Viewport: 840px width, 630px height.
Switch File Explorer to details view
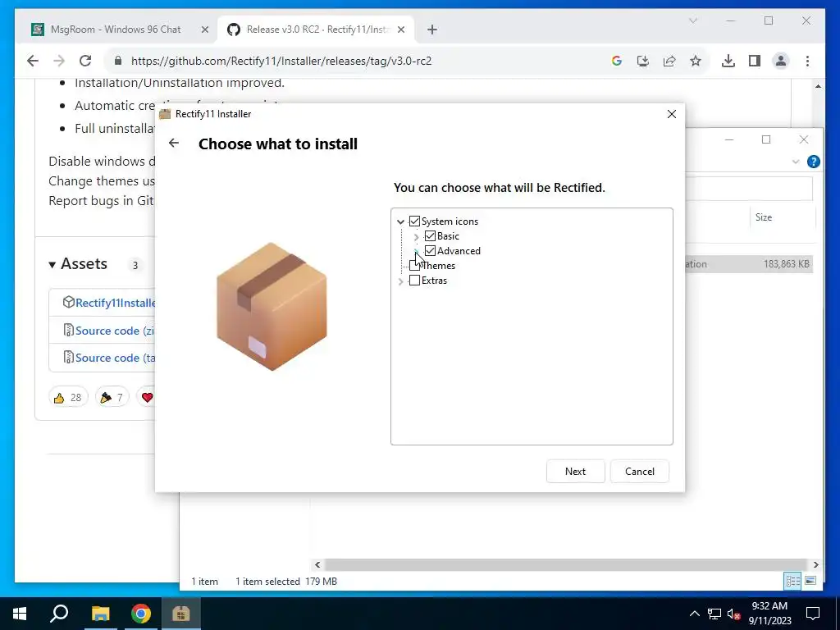[793, 581]
